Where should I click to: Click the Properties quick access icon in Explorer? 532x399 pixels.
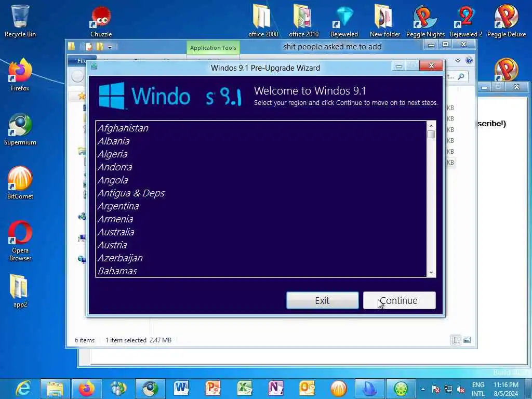click(88, 46)
